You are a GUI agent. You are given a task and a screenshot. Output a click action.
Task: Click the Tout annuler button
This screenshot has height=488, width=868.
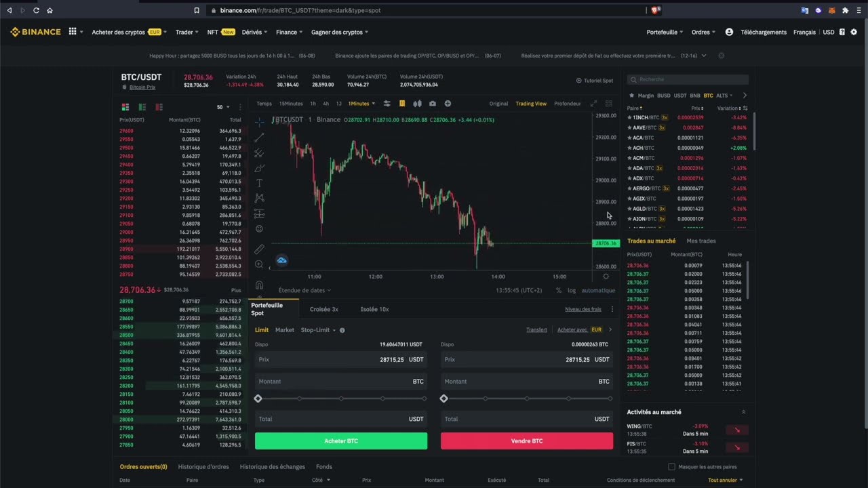(x=725, y=481)
